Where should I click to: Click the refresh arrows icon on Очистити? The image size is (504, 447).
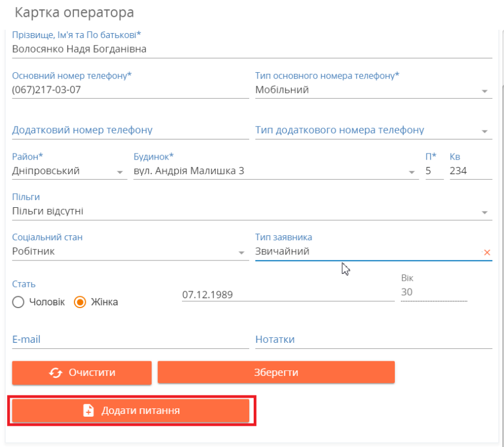point(55,372)
